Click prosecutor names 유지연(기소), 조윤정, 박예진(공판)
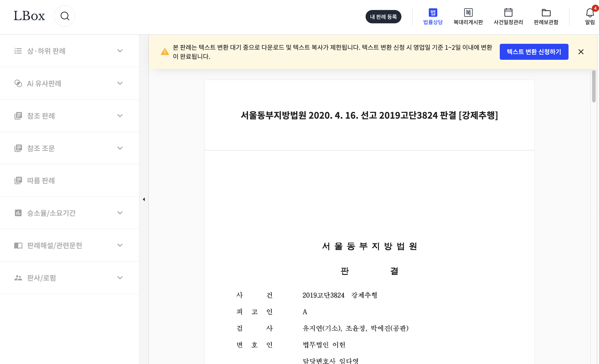This screenshot has height=364, width=599. [355, 328]
